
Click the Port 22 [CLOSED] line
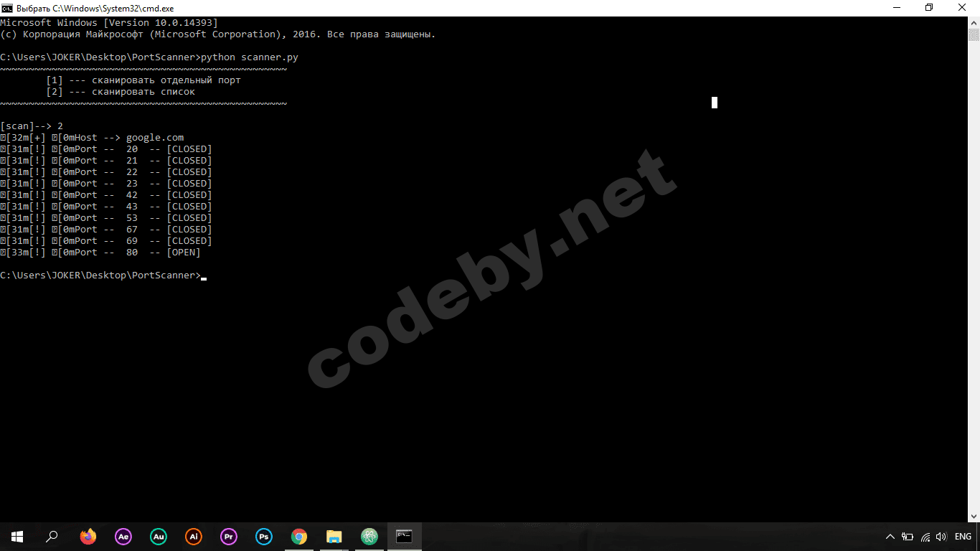point(106,172)
